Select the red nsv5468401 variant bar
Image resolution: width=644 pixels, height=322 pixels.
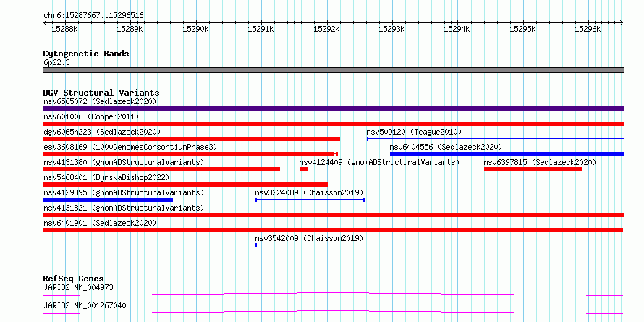(185, 185)
